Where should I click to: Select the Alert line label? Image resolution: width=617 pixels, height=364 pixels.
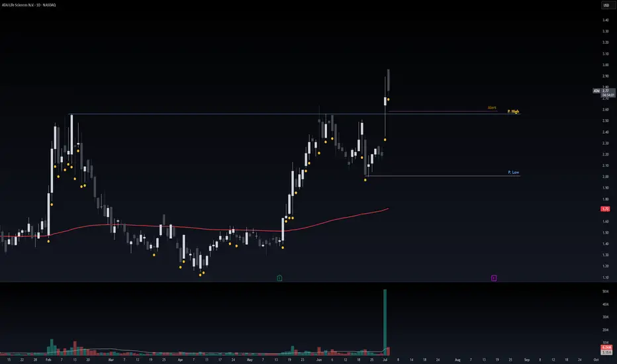point(492,107)
